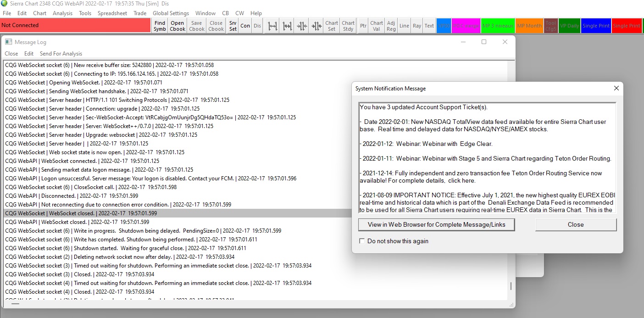Click Close button in System Notification dialog
Image resolution: width=644 pixels, height=318 pixels.
(576, 224)
